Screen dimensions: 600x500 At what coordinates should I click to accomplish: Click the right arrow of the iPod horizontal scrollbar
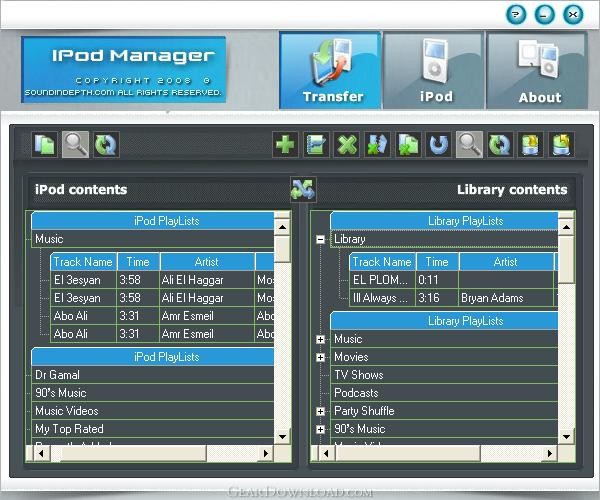[266, 454]
